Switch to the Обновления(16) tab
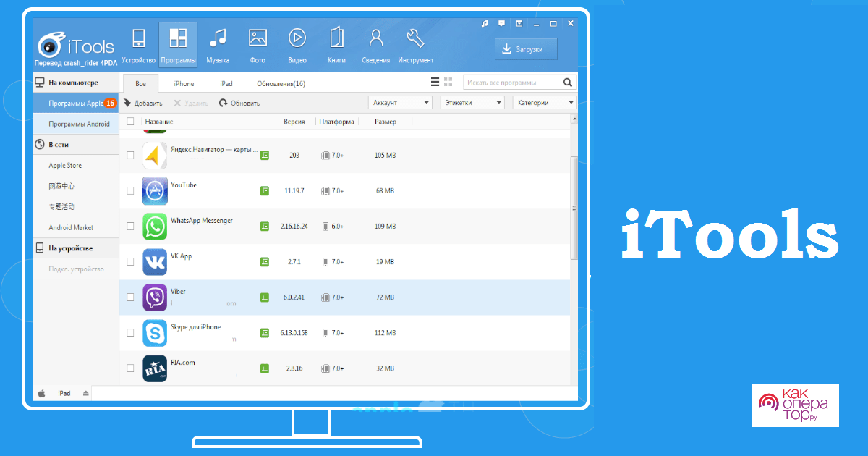This screenshot has width=868, height=456. click(281, 83)
